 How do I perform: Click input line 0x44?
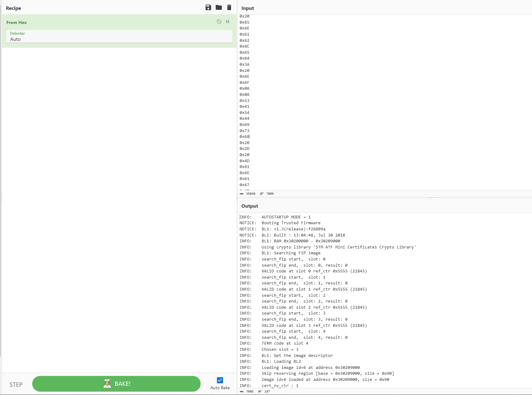point(245,119)
